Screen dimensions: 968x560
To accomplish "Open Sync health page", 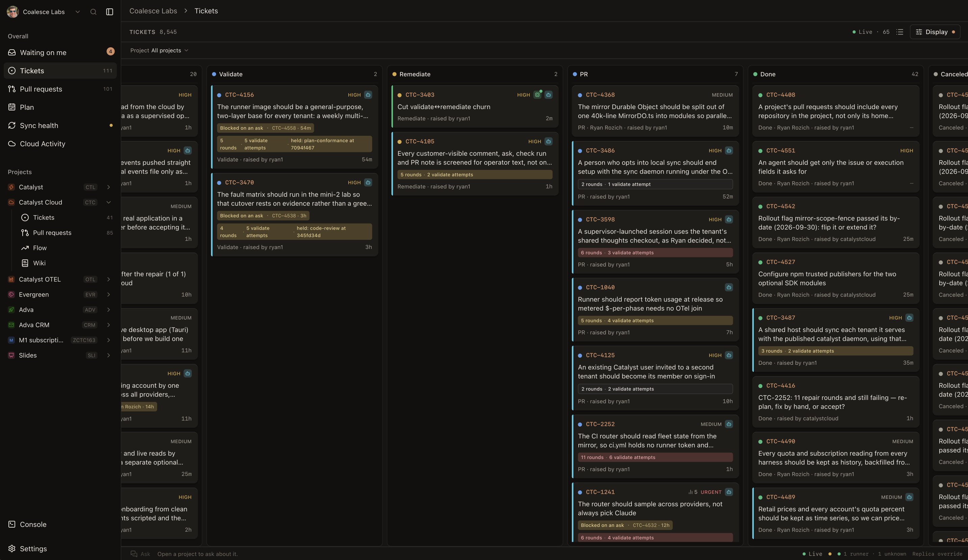I will point(60,125).
